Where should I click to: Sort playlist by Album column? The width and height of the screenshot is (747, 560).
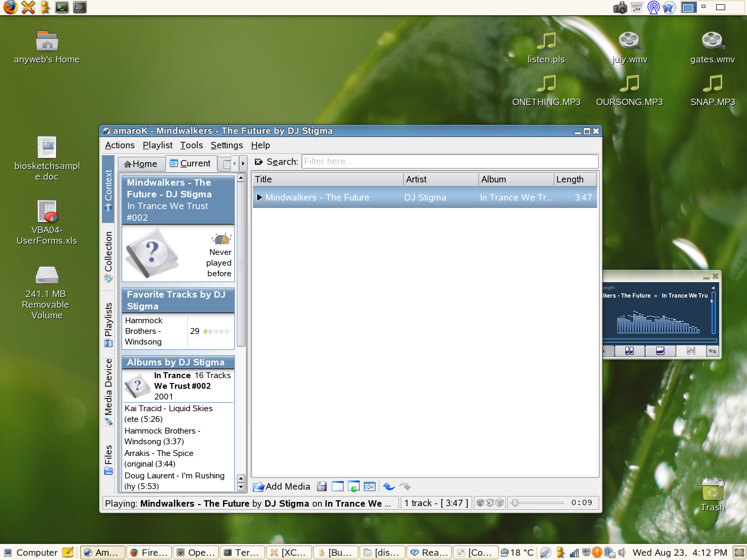click(x=516, y=180)
